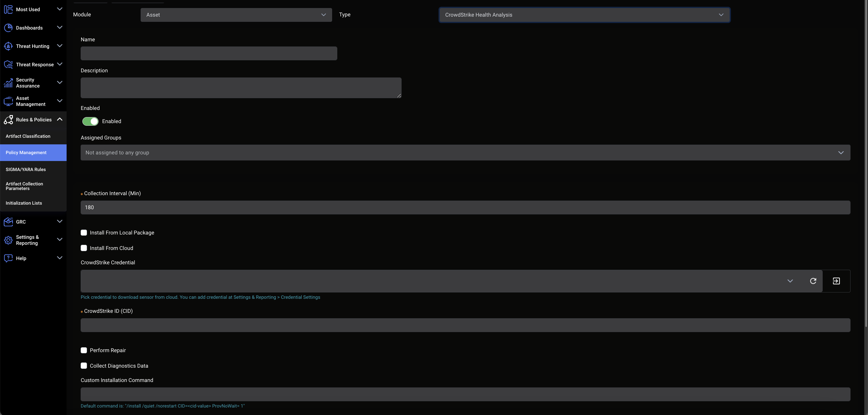Click the GRC menu label

click(x=21, y=222)
